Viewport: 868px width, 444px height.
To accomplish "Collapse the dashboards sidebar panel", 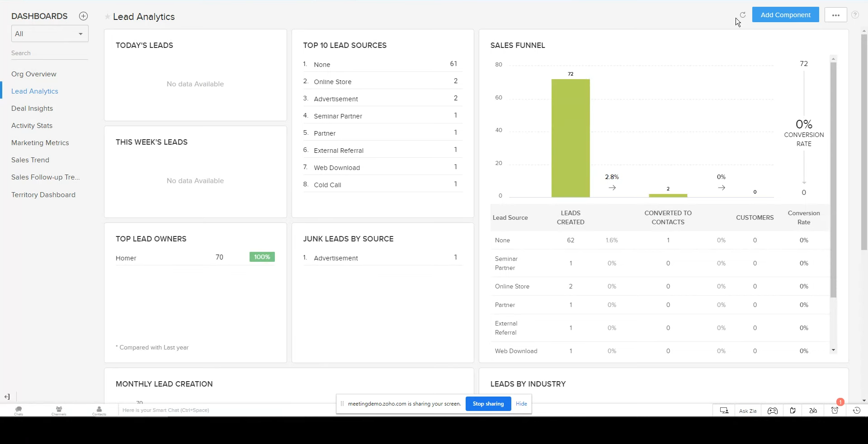I will point(7,397).
